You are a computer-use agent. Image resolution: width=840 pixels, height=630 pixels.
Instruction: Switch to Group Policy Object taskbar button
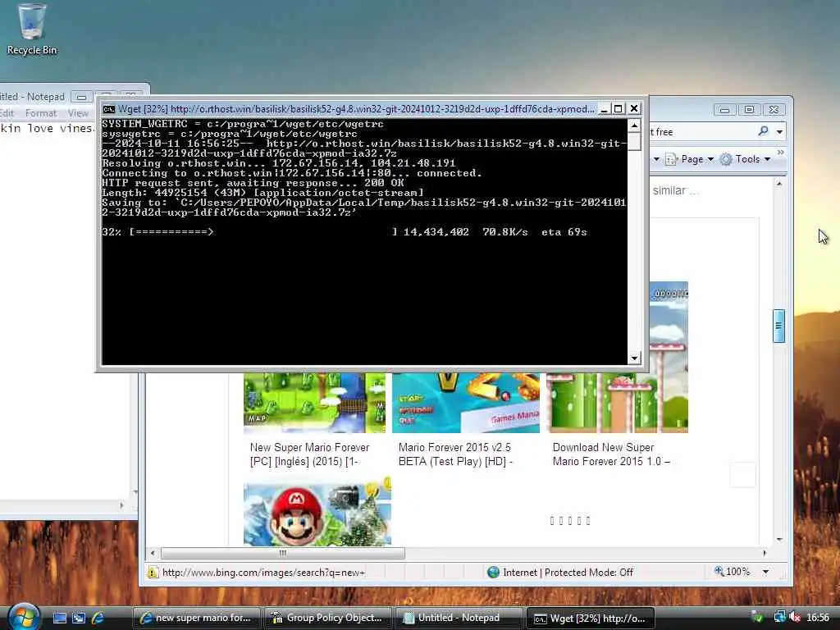coord(327,619)
